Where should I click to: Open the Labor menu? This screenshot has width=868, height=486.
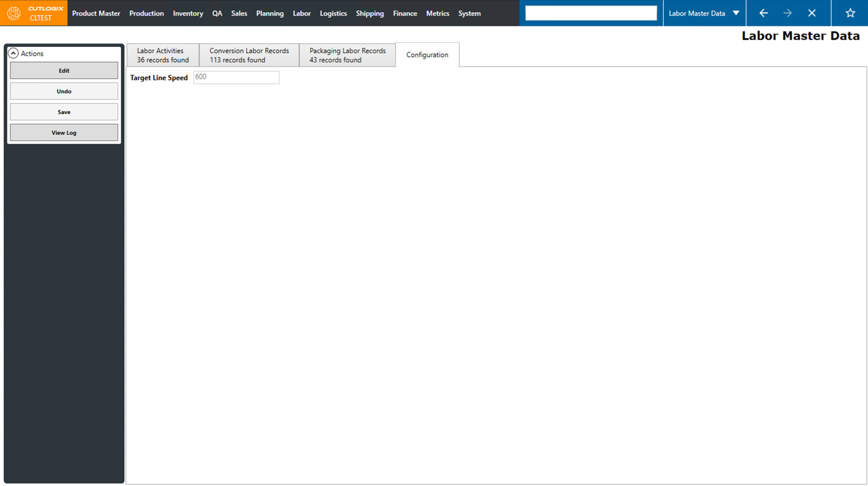tap(301, 13)
